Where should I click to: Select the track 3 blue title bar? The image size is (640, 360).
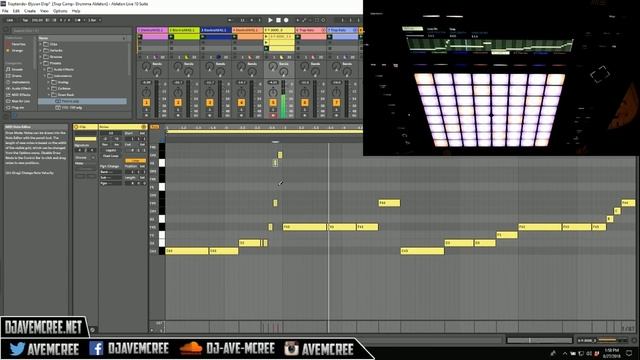[216, 30]
